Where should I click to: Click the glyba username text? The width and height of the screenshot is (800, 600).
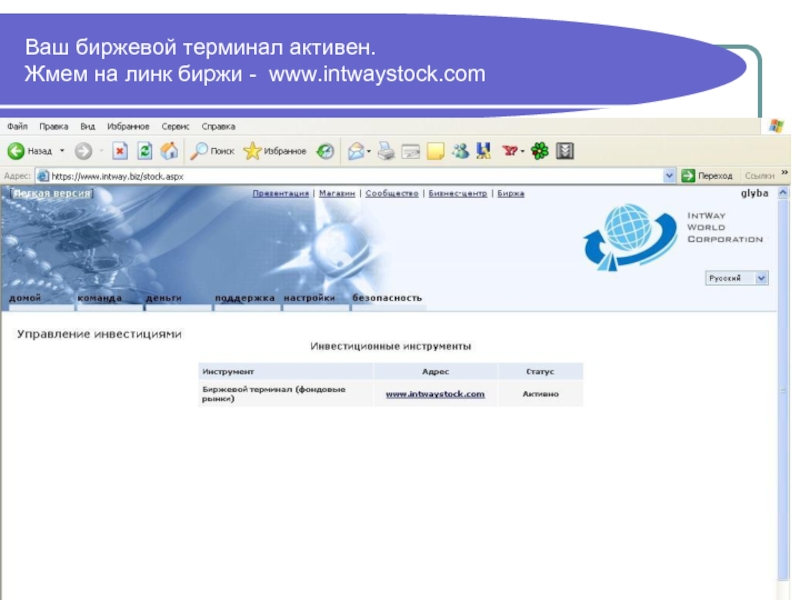(x=755, y=193)
